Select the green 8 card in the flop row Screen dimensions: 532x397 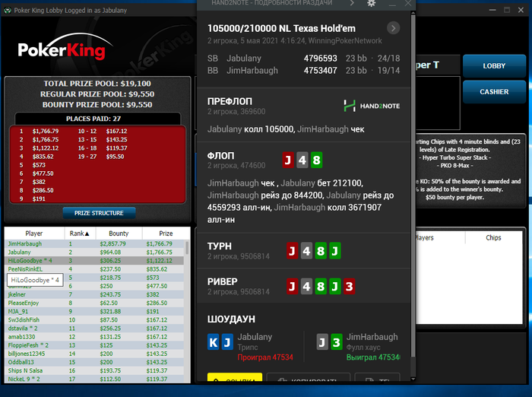[x=317, y=160]
